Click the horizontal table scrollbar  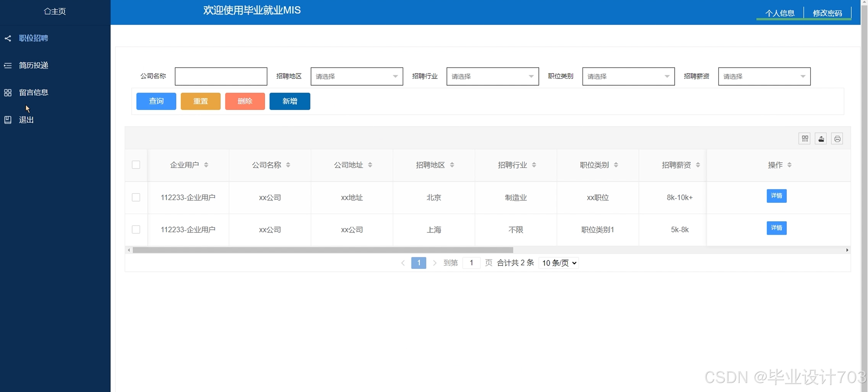click(x=322, y=250)
